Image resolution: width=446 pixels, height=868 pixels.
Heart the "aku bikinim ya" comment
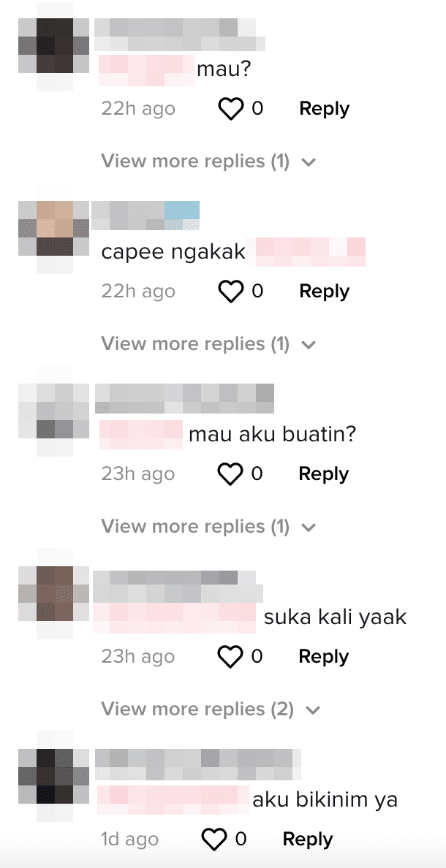(x=213, y=840)
